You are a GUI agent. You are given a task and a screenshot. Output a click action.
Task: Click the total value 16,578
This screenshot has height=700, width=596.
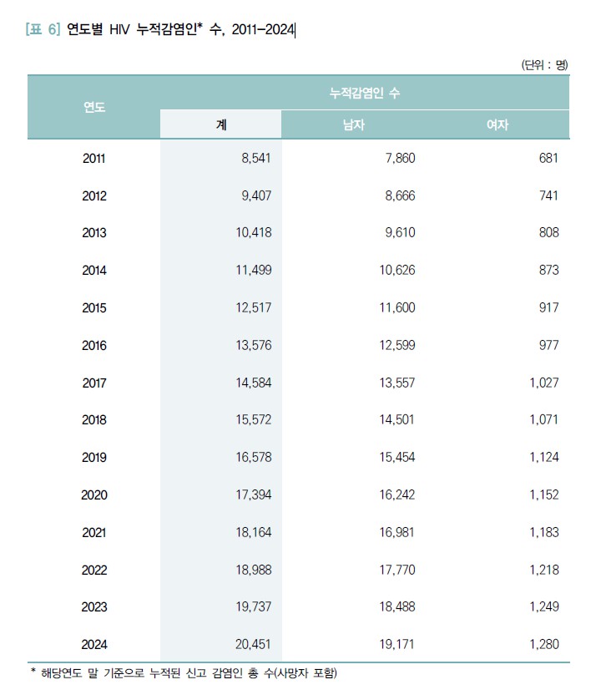pos(252,457)
